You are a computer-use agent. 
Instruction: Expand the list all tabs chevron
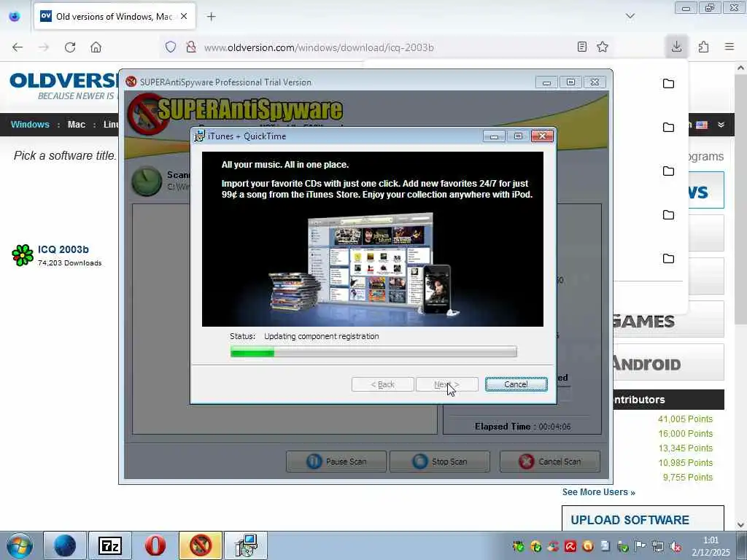click(630, 16)
